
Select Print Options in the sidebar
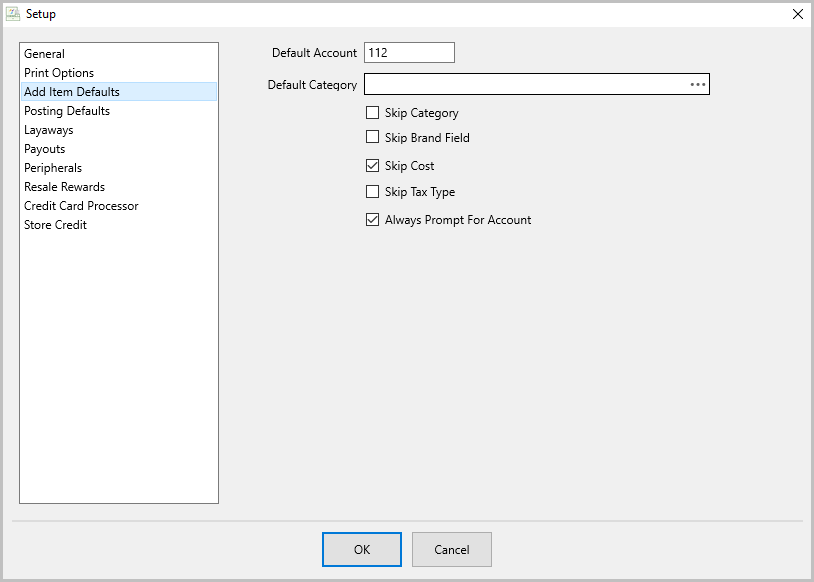point(119,73)
